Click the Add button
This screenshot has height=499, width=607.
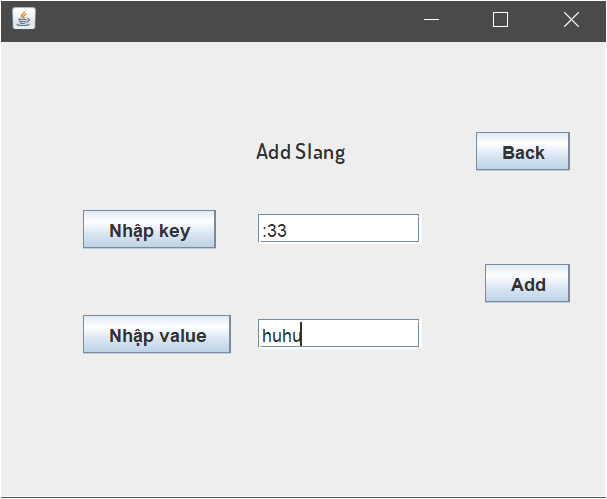pos(527,283)
